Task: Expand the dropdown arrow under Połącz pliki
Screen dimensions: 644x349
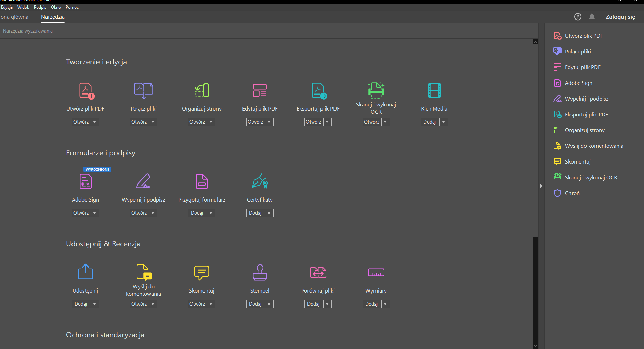Action: (153, 122)
